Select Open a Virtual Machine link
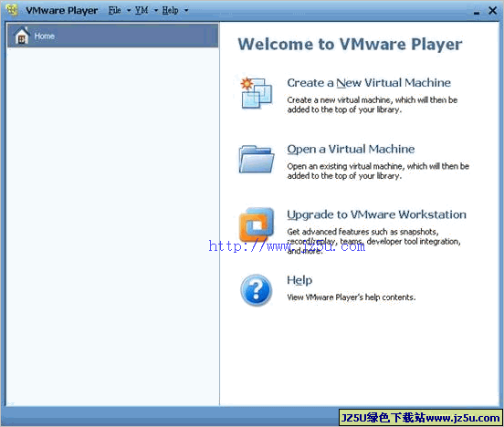The width and height of the screenshot is (504, 427). tap(351, 150)
